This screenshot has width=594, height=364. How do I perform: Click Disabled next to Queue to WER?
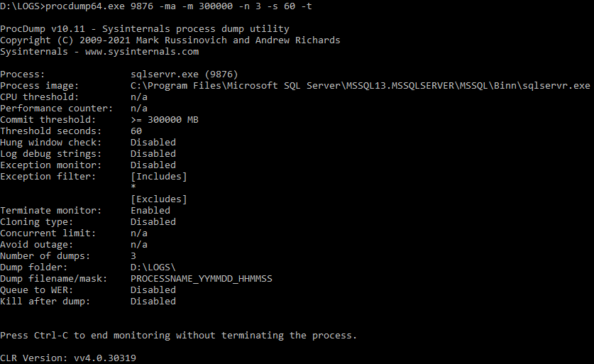(x=153, y=290)
